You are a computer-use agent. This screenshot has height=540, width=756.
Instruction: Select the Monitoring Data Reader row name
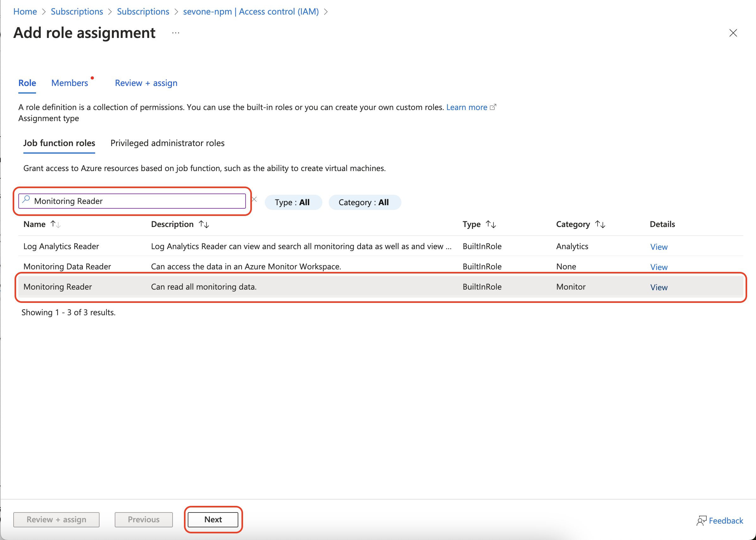[67, 267]
